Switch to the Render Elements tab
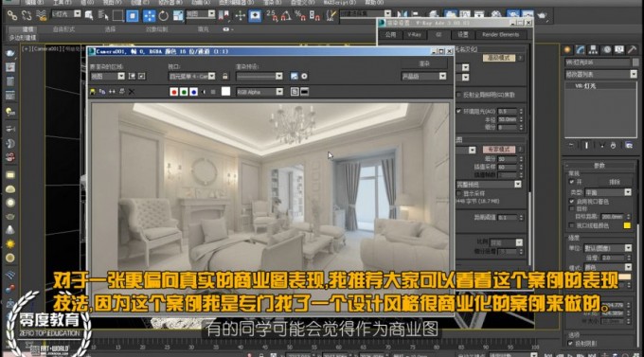The height and width of the screenshot is (357, 644). click(500, 35)
